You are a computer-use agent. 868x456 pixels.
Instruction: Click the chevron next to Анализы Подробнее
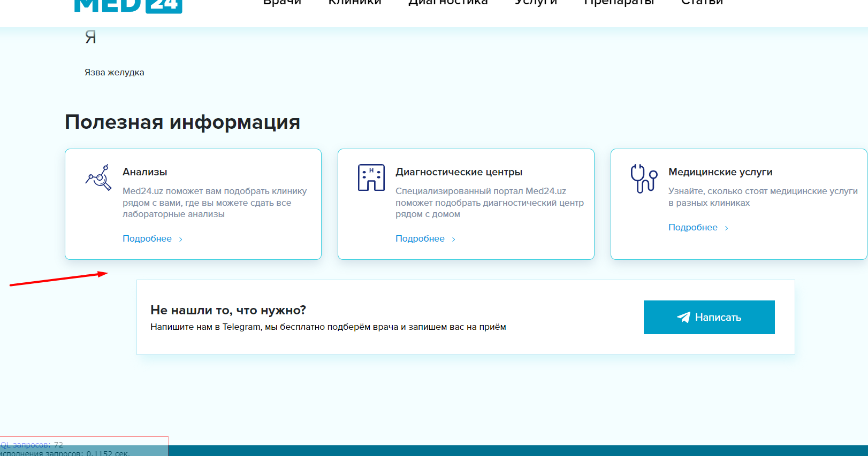[x=181, y=239]
